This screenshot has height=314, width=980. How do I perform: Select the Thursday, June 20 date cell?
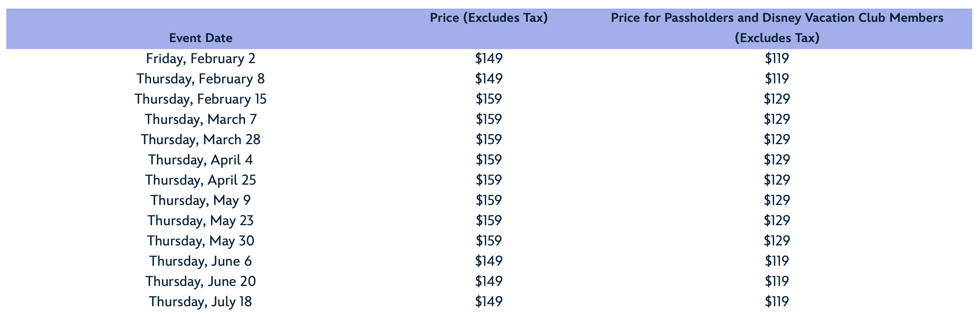click(201, 282)
